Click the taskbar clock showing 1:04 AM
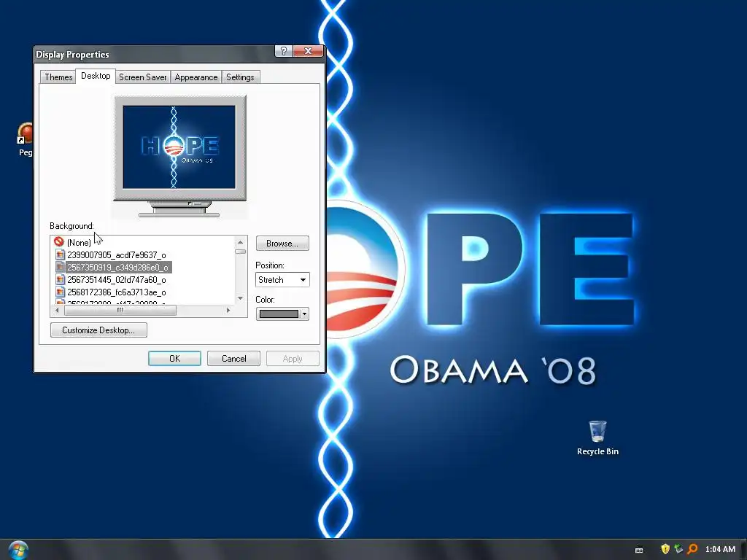This screenshot has width=747, height=560. click(720, 549)
